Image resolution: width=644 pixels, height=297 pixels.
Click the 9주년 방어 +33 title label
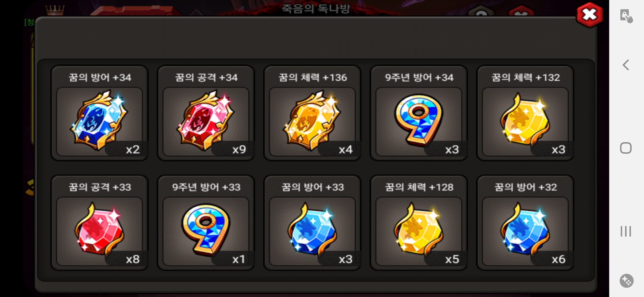point(206,187)
